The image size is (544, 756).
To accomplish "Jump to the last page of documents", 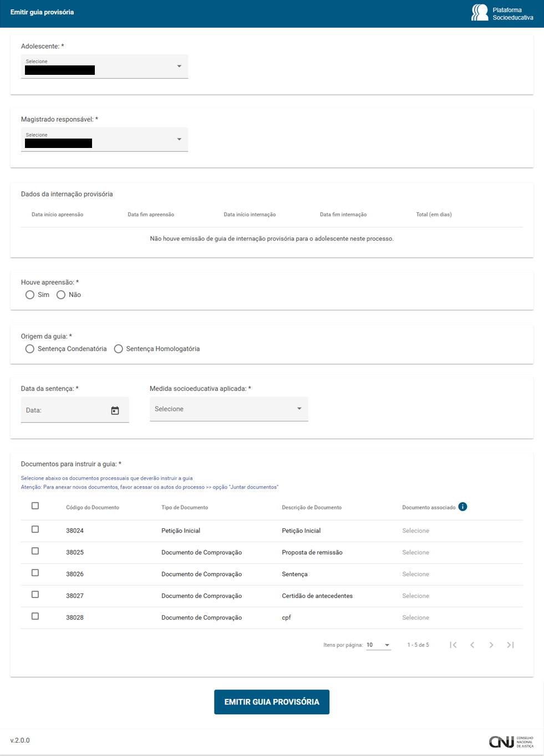I will (x=510, y=645).
